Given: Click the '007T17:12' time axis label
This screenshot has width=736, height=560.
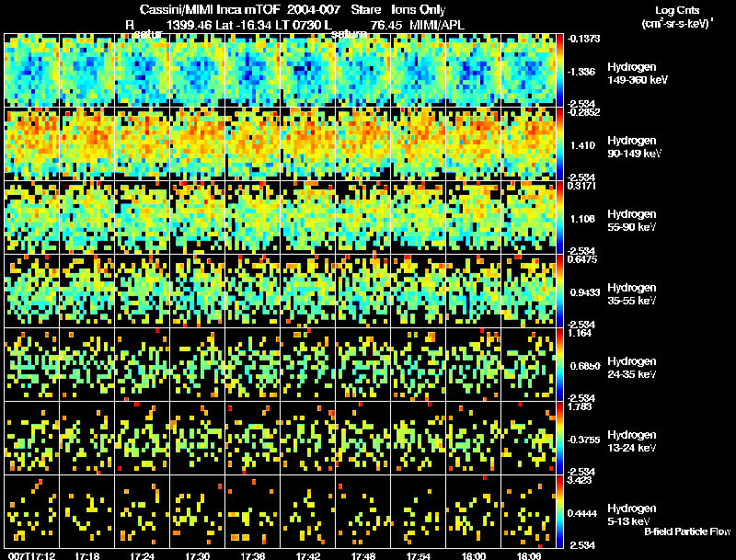Looking at the screenshot, I should click(32, 555).
